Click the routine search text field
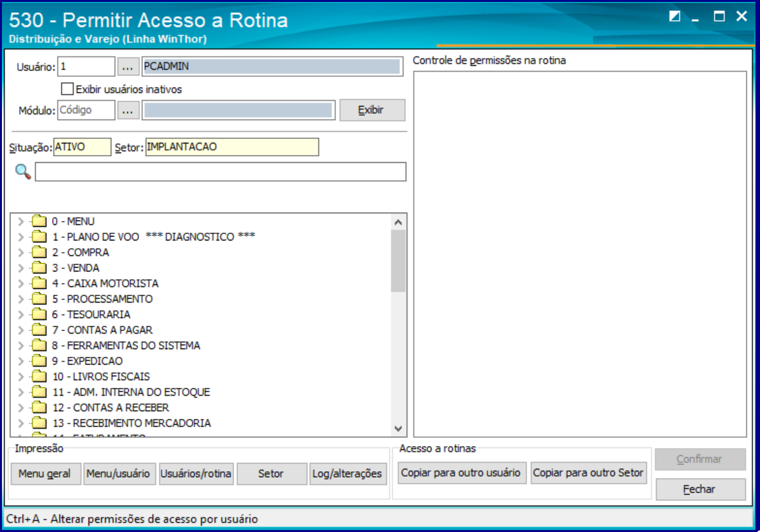This screenshot has width=760, height=532. pos(221,172)
